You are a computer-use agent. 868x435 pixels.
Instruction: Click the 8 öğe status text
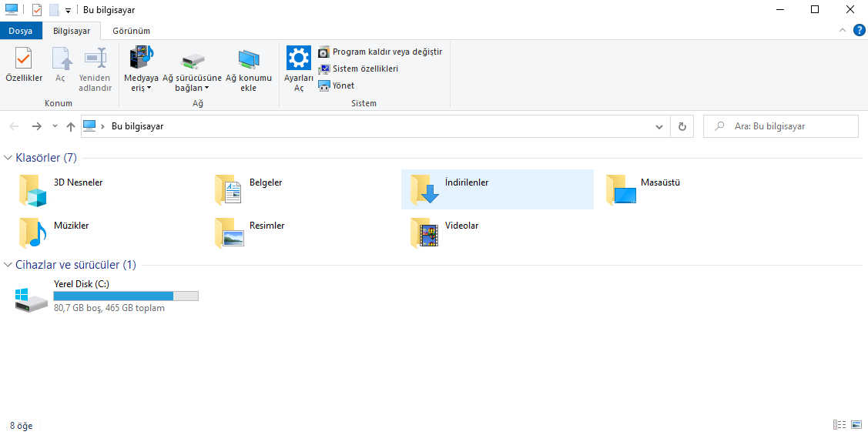pos(21,426)
